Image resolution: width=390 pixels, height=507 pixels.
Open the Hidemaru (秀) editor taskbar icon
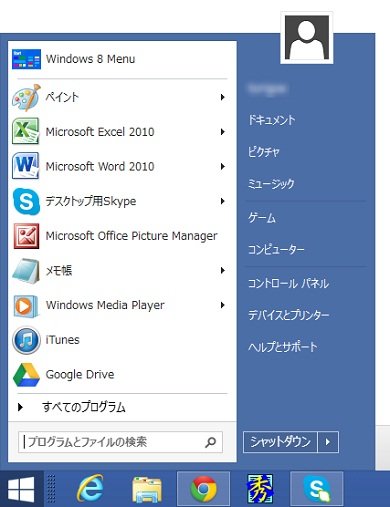pyautogui.click(x=260, y=489)
